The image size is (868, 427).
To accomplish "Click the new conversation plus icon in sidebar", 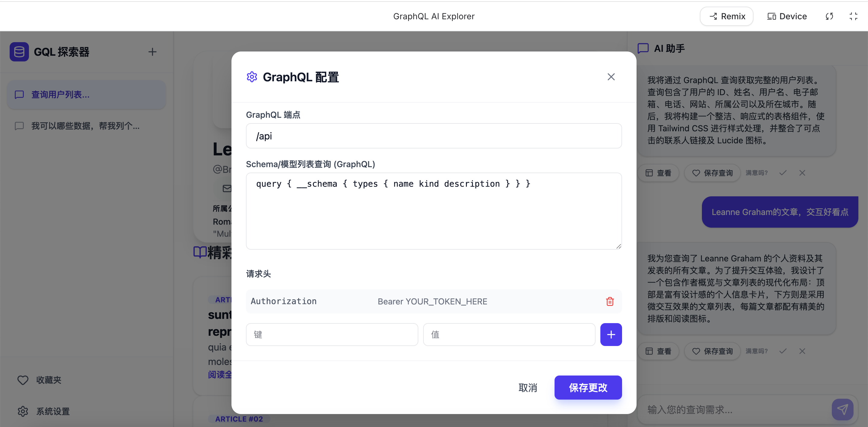I will (152, 52).
